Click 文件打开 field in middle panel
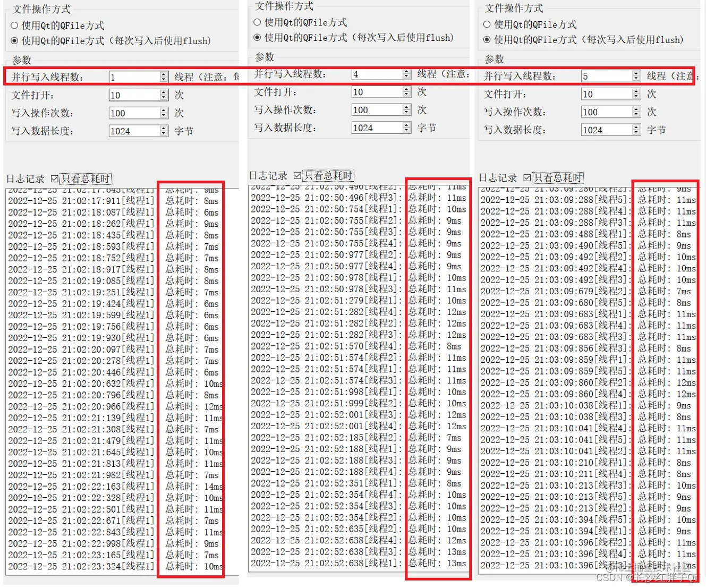Screen dimensions: 706x588 377,92
